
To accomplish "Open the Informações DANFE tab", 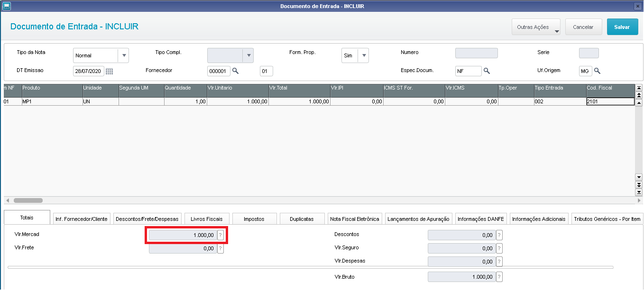I will [x=481, y=219].
